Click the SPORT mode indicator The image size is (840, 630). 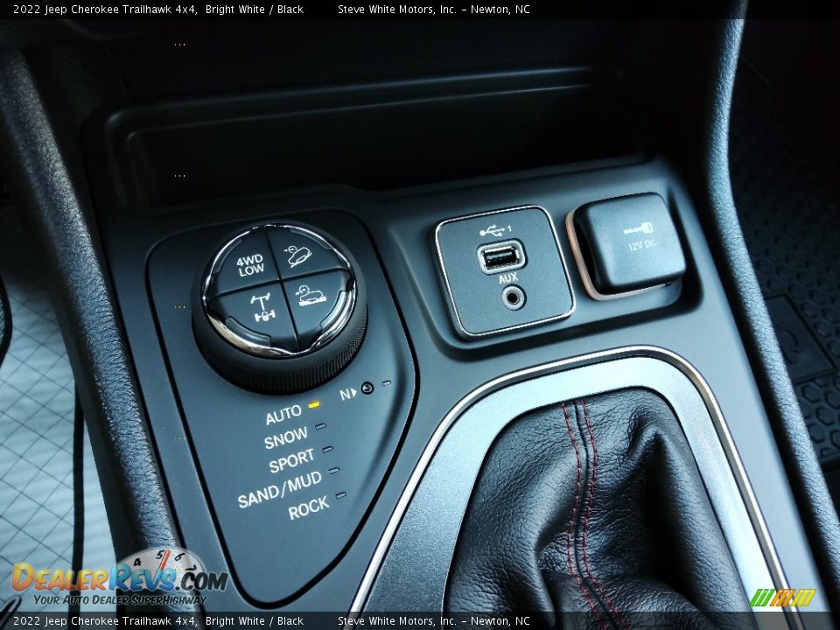coord(327,450)
